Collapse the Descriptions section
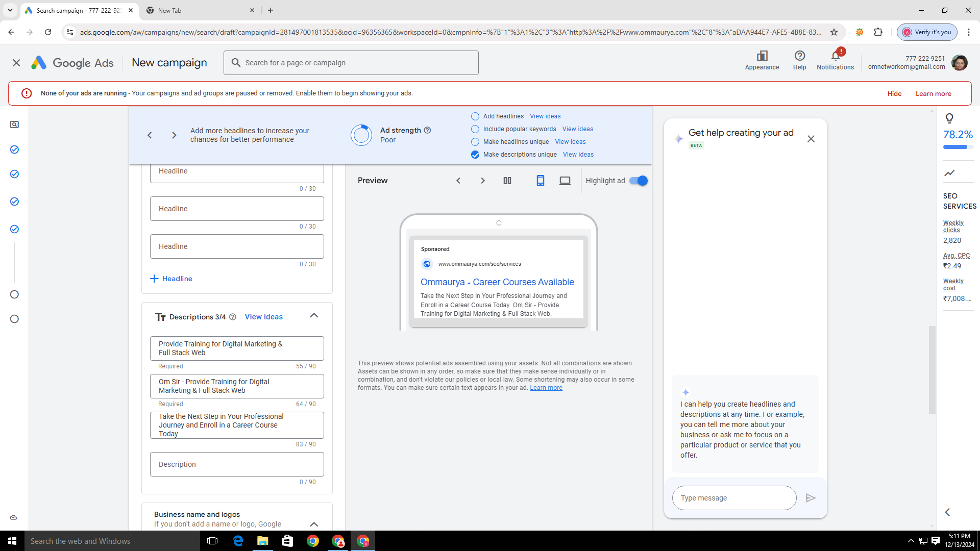Image resolution: width=980 pixels, height=551 pixels. (x=314, y=316)
